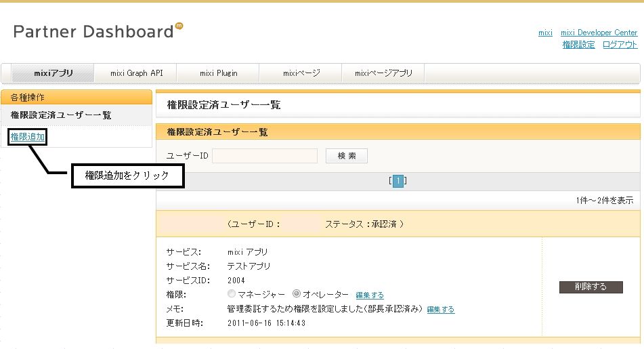Viewport: 644px width, 349px height.
Task: Open the mixi Developer Center link
Action: 599,33
